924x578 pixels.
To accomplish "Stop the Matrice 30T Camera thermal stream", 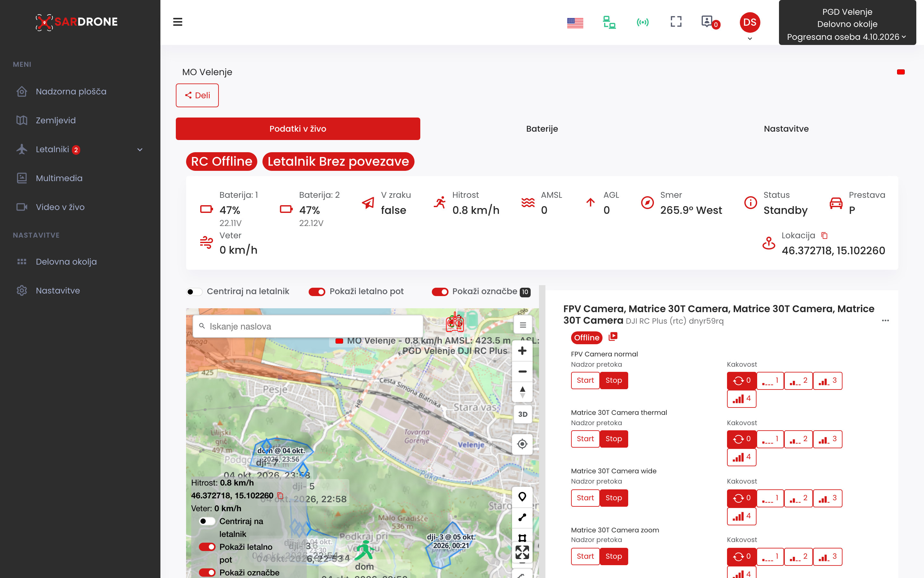I will tap(613, 439).
